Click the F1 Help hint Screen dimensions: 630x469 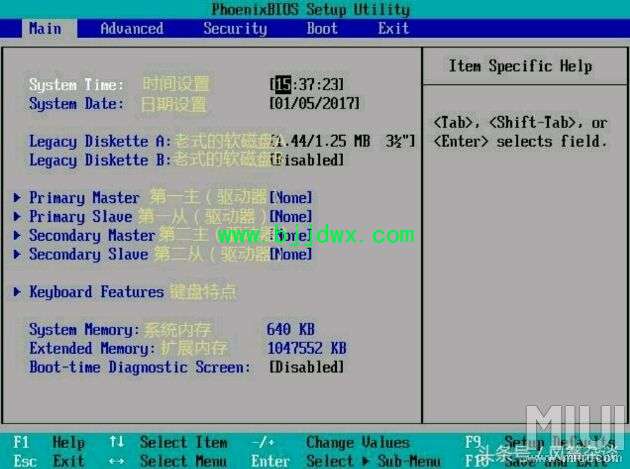click(x=49, y=442)
